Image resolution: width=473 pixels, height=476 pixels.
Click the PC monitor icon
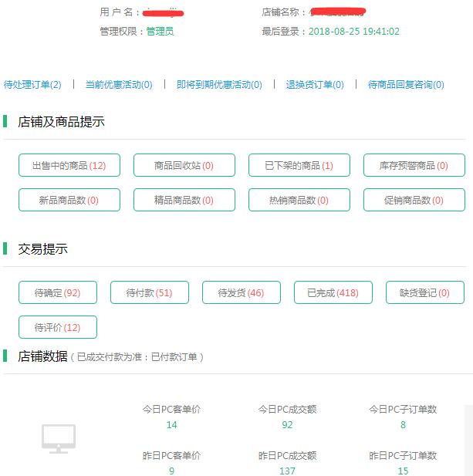click(59, 439)
